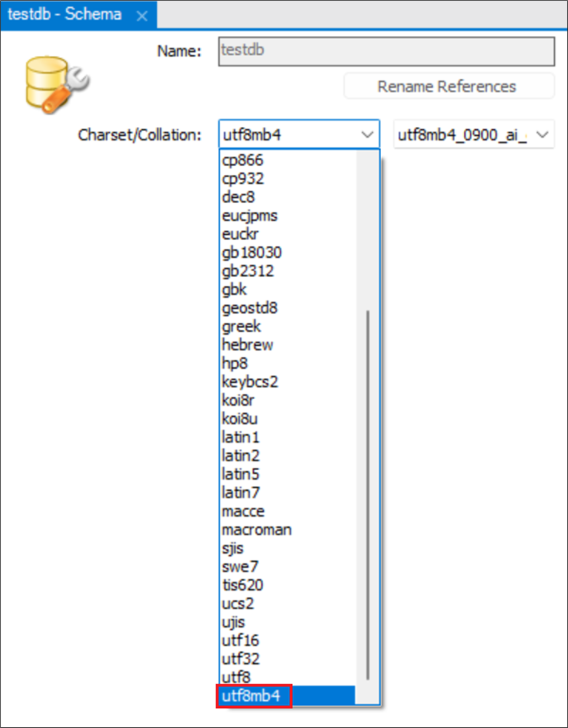Open the utf8mb4 charset dropdown
The height and width of the screenshot is (728, 568).
point(299,135)
